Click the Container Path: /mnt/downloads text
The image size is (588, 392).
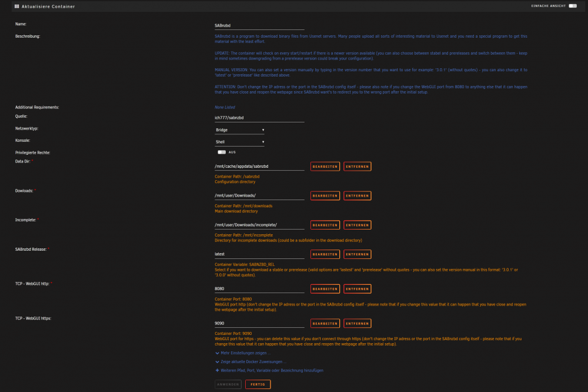(244, 206)
